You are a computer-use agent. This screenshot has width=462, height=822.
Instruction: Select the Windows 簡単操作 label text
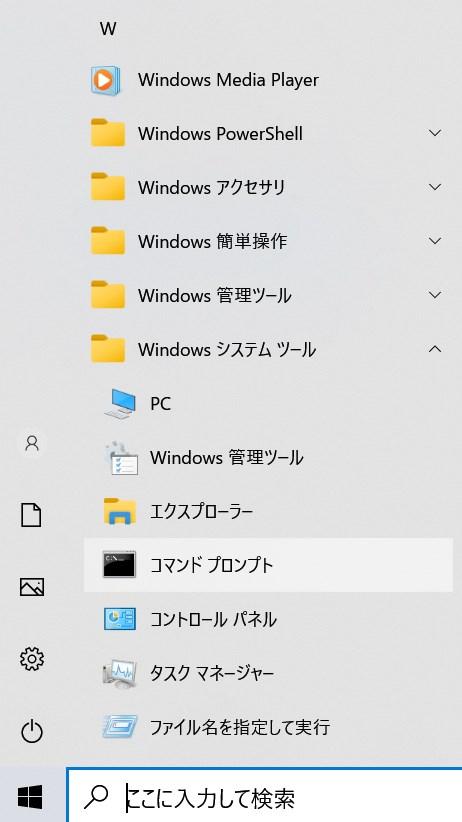[x=212, y=242]
